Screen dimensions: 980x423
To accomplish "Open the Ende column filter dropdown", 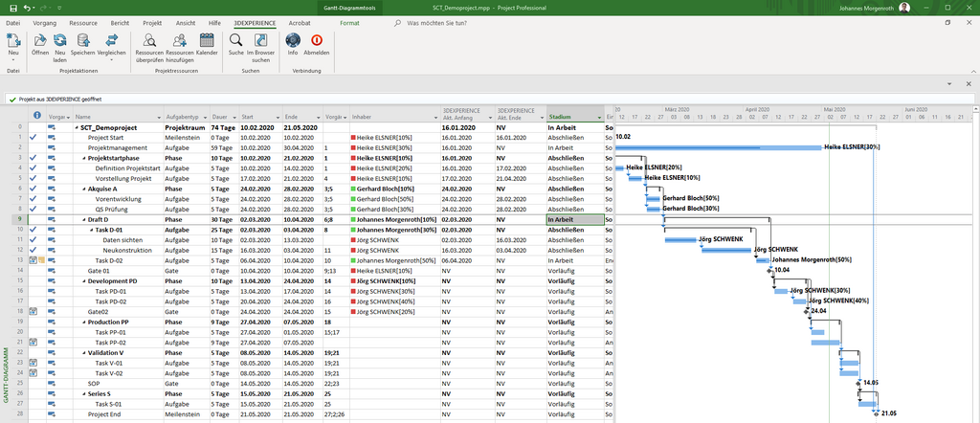I will pyautogui.click(x=318, y=117).
